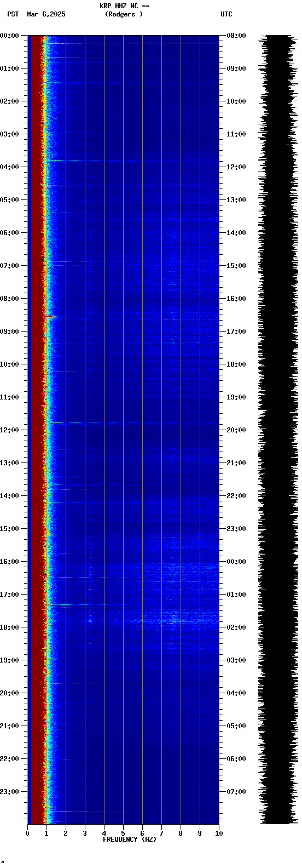This screenshot has width=302, height=868.
Task: Click the '11:00' PST time label on left axis
Action: pyautogui.click(x=10, y=397)
